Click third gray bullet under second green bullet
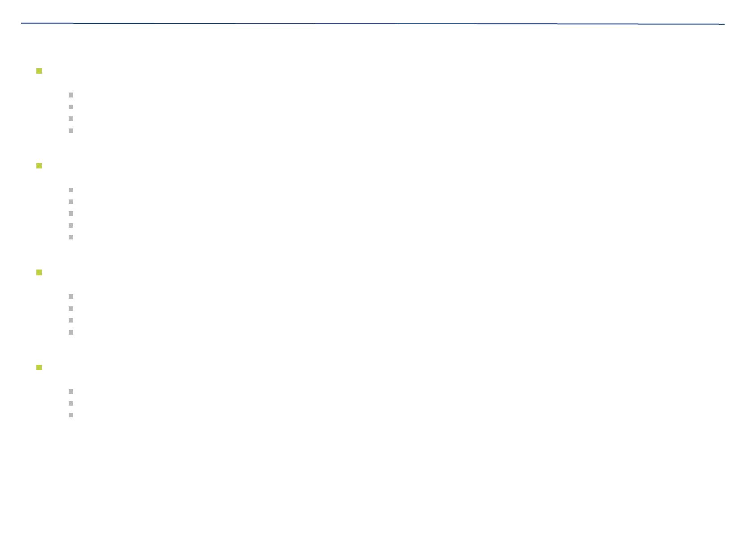The width and height of the screenshot is (756, 535). (71, 213)
